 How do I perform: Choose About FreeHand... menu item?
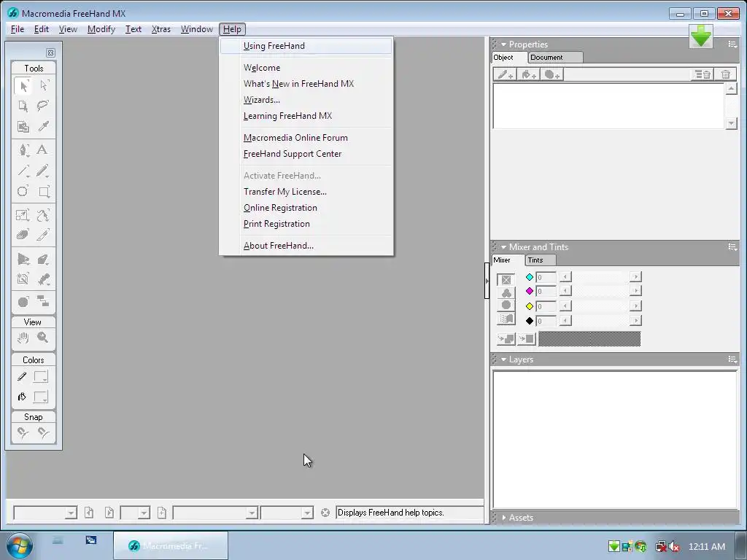[306, 246]
